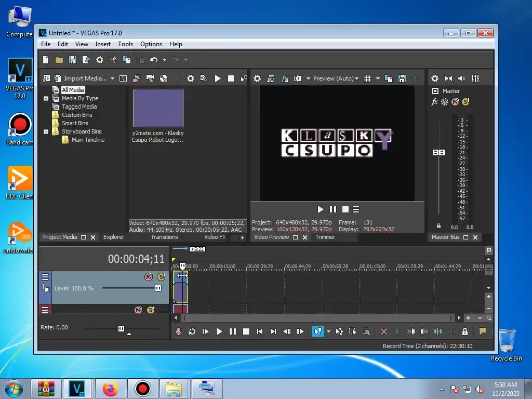Open Render As from main toolbar
Viewport: 532px width, 399px height.
86,60
